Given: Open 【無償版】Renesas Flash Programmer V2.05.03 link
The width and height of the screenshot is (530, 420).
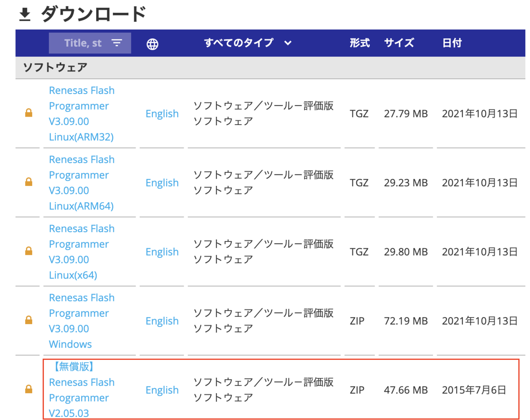Looking at the screenshot, I should coord(82,390).
